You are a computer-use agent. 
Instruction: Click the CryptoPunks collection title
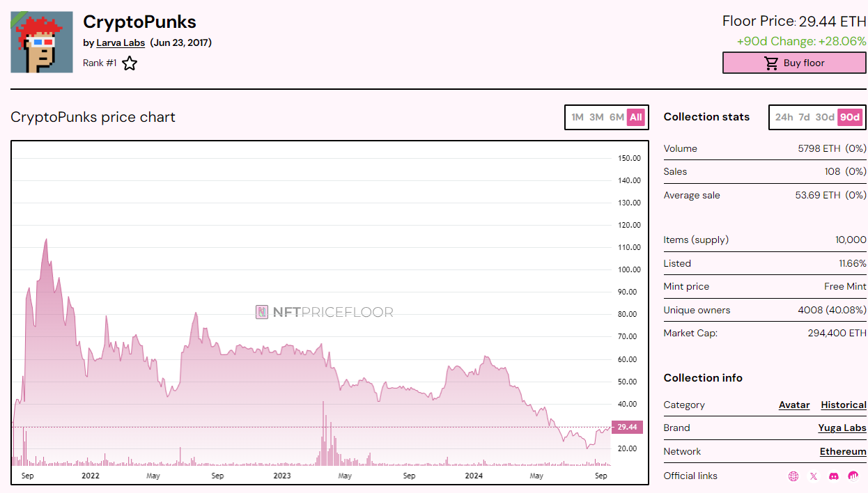pos(139,22)
